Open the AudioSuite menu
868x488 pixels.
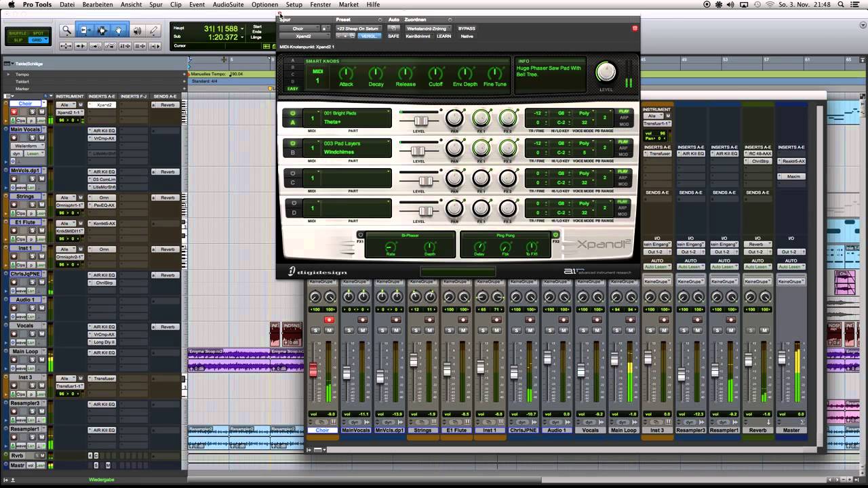pos(228,5)
